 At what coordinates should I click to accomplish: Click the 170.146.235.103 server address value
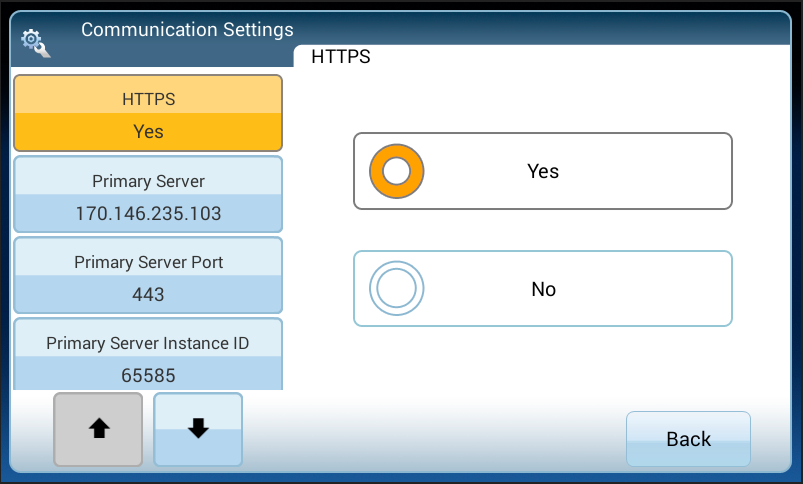pyautogui.click(x=148, y=213)
